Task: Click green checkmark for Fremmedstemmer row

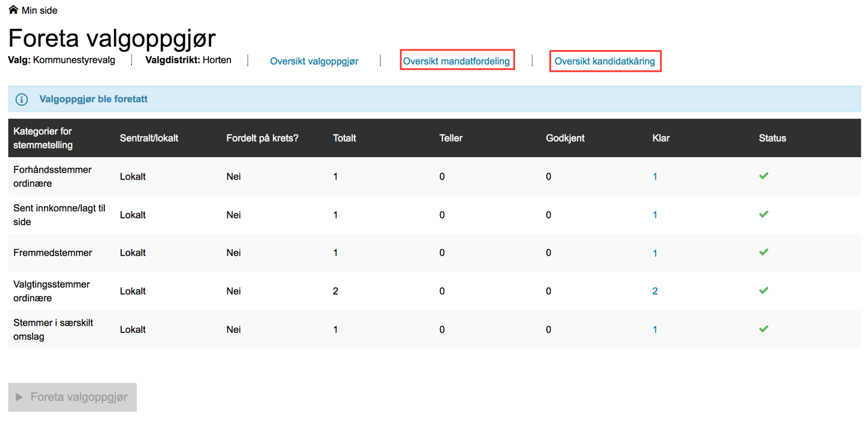Action: (x=764, y=252)
